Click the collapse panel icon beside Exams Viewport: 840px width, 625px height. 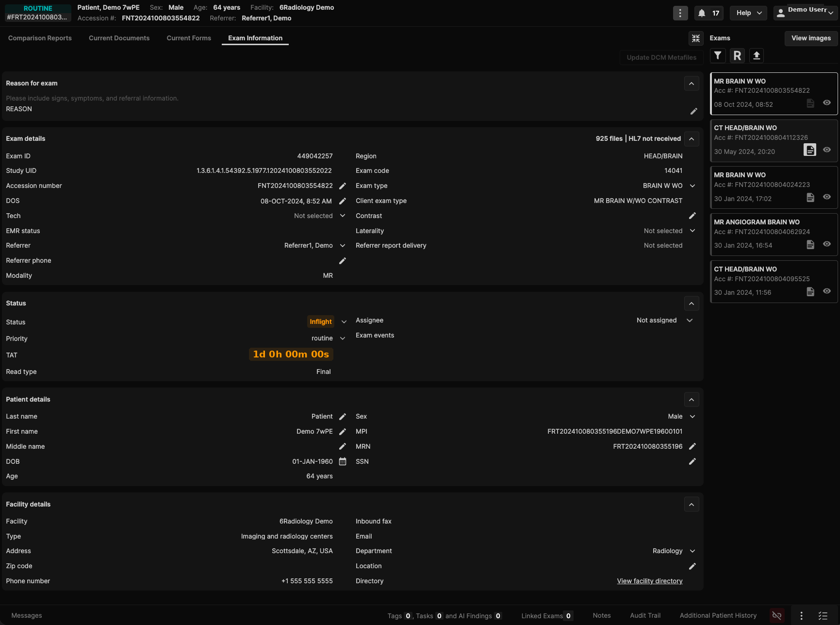(696, 38)
